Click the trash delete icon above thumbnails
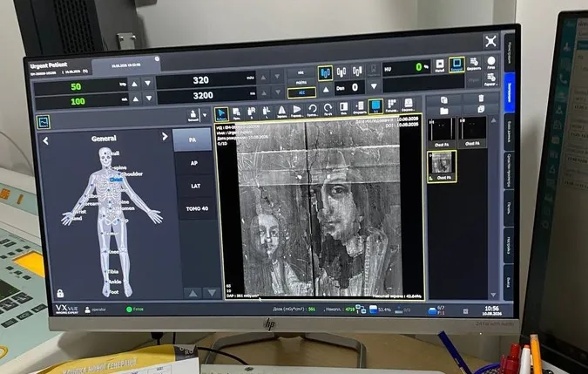The width and height of the screenshot is (588, 374). (x=481, y=99)
